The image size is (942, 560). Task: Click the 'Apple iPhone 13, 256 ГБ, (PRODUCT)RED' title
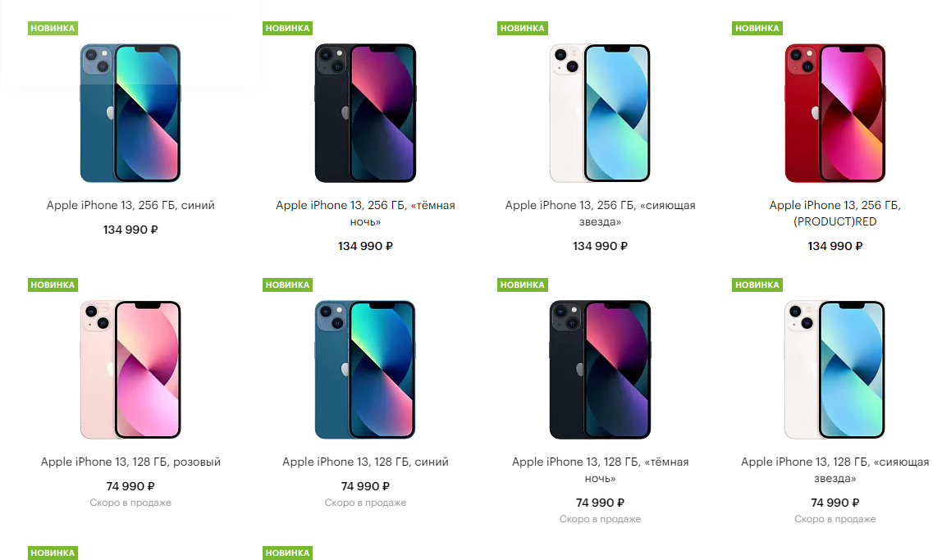click(835, 213)
